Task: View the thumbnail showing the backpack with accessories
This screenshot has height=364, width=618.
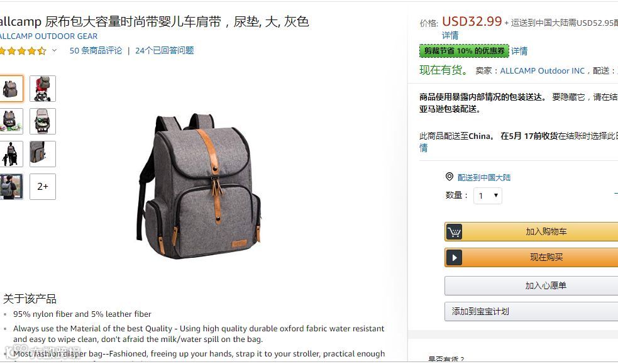Action: click(11, 121)
